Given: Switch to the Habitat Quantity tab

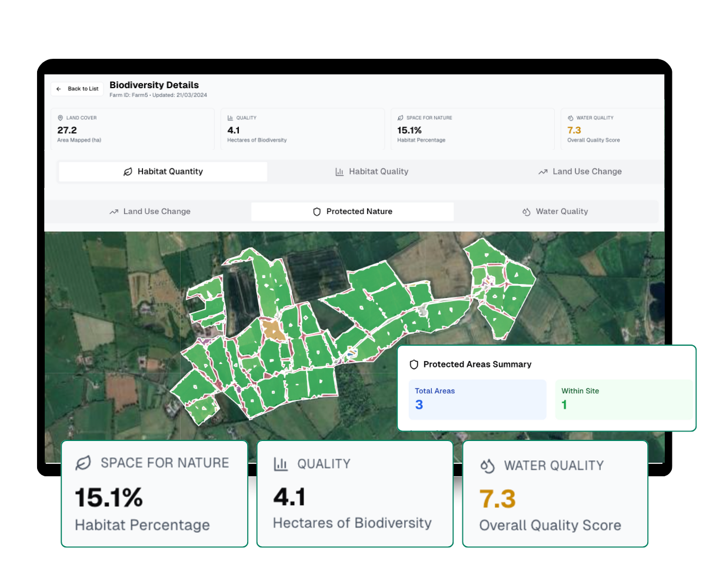Looking at the screenshot, I should (163, 172).
